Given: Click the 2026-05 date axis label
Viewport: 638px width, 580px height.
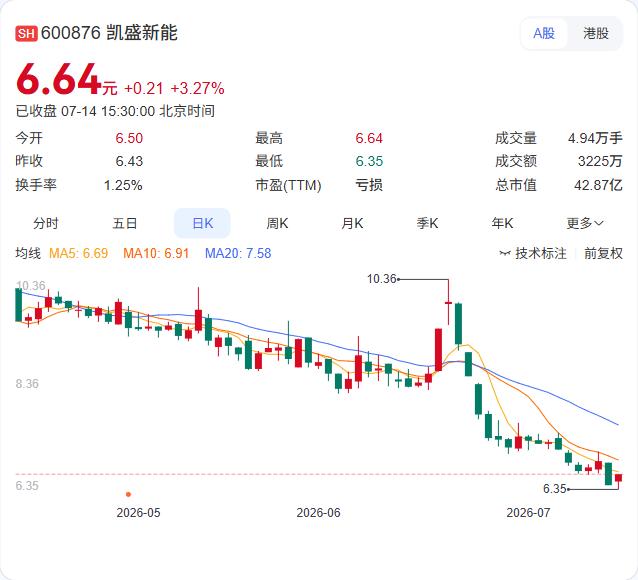Looking at the screenshot, I should 138,512.
